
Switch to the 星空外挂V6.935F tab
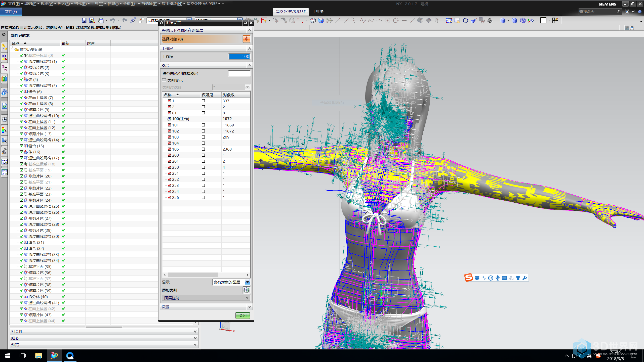tap(291, 12)
